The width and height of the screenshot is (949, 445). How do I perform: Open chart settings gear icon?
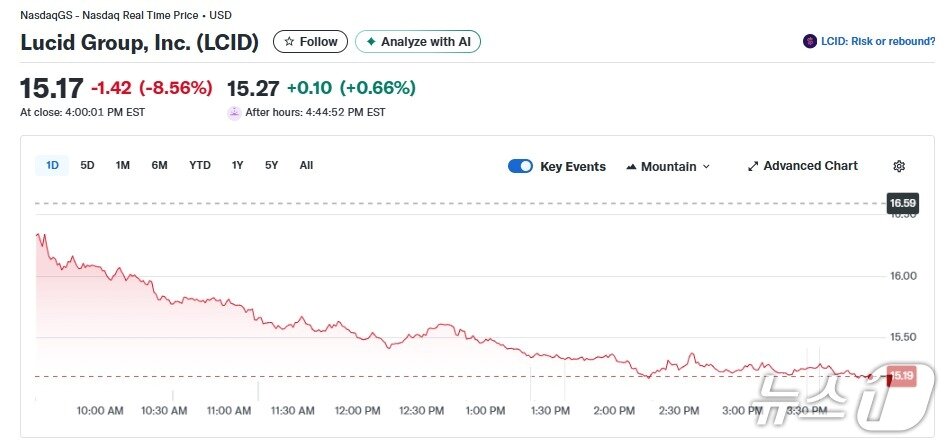pyautogui.click(x=899, y=166)
